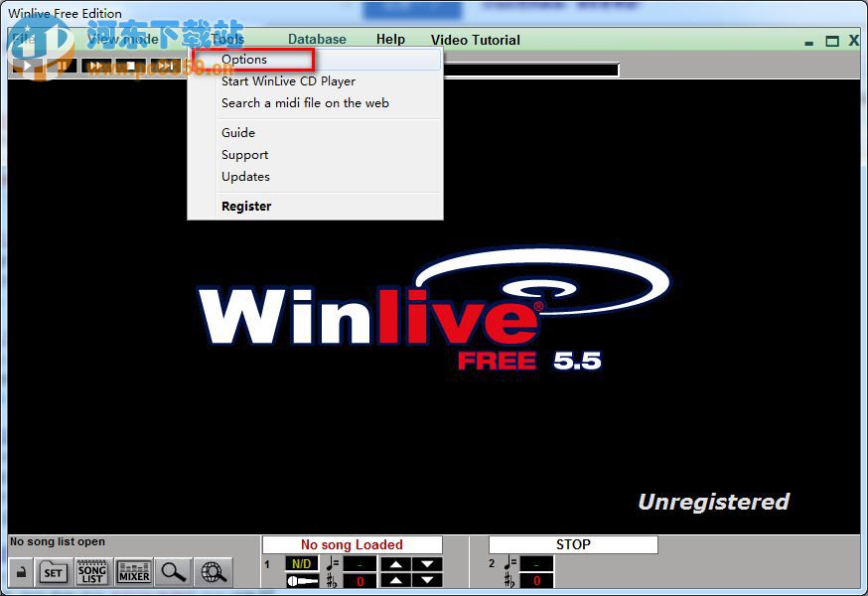The image size is (868, 596).
Task: Click the lock icon on the status bar
Action: 20,570
